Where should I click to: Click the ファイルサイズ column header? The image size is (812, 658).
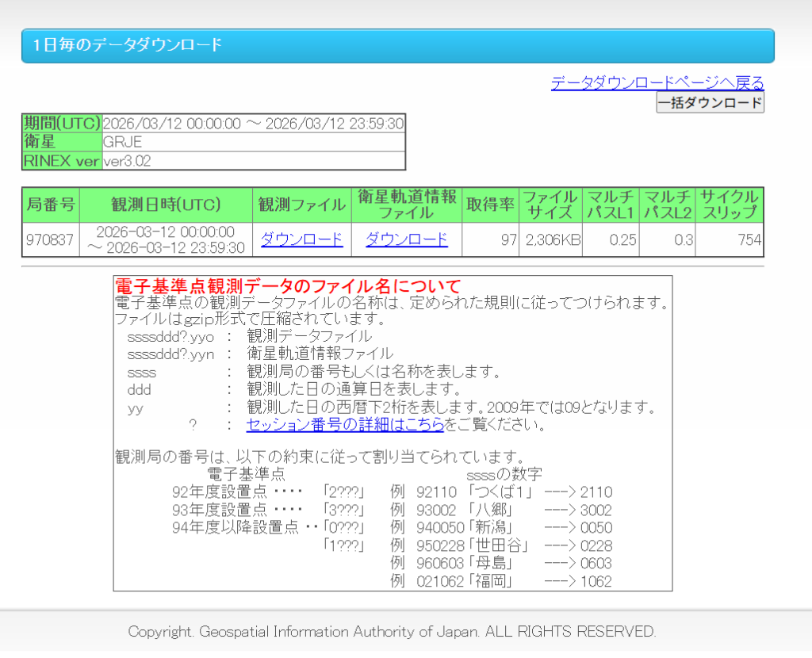[550, 205]
